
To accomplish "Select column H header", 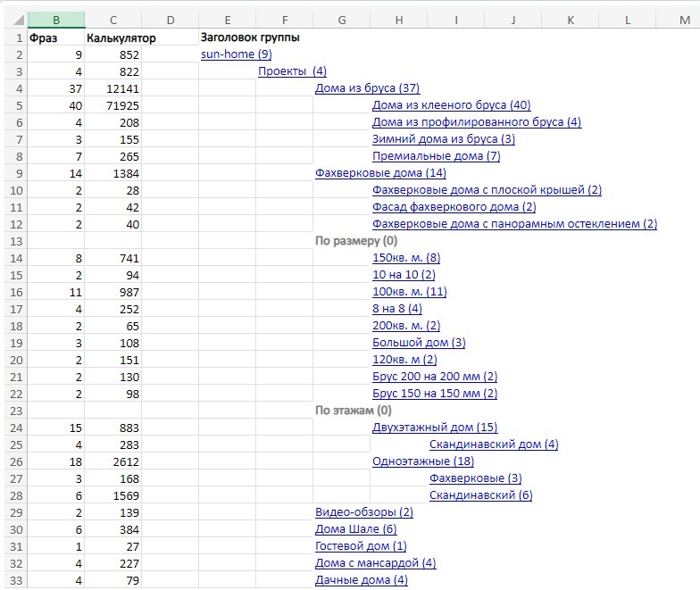I will pyautogui.click(x=399, y=20).
